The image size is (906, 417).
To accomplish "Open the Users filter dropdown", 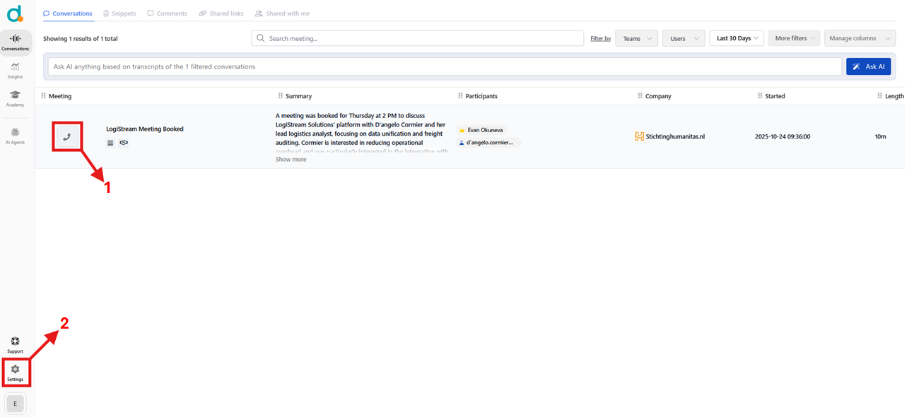I will point(684,38).
